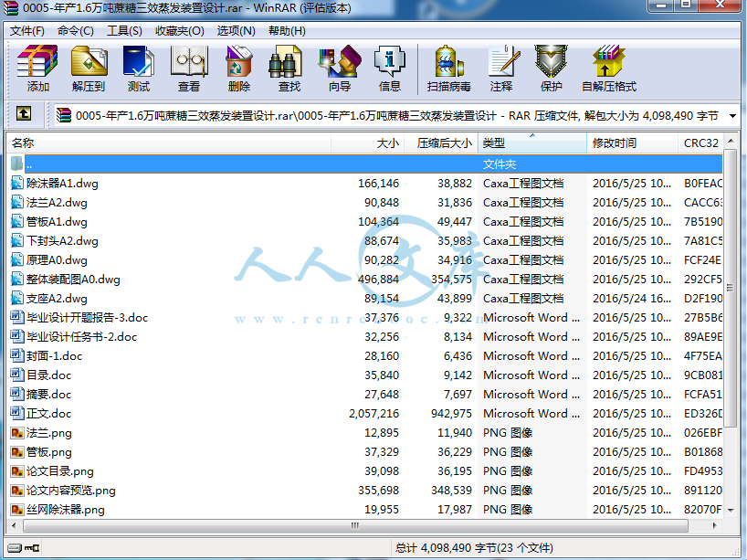Select the file 管板A1.dwg
Screen dimensions: 747x560
click(57, 222)
